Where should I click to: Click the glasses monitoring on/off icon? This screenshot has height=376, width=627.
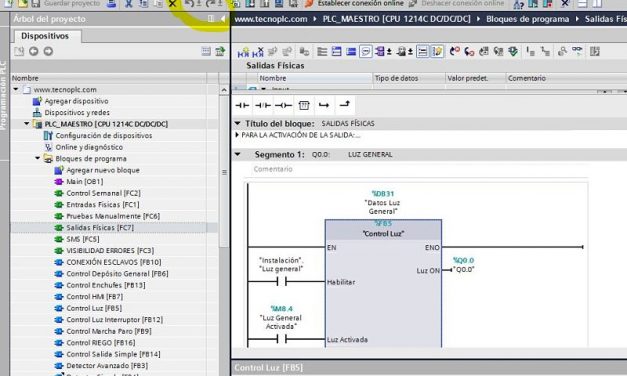pos(577,51)
